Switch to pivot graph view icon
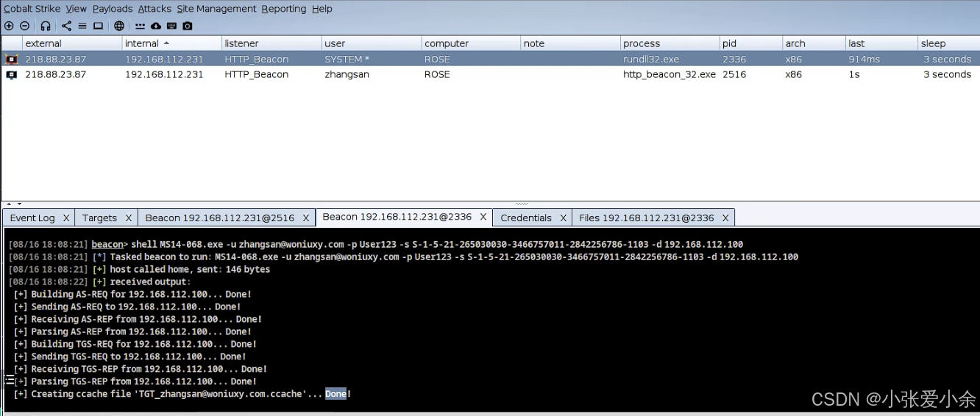 point(67,26)
